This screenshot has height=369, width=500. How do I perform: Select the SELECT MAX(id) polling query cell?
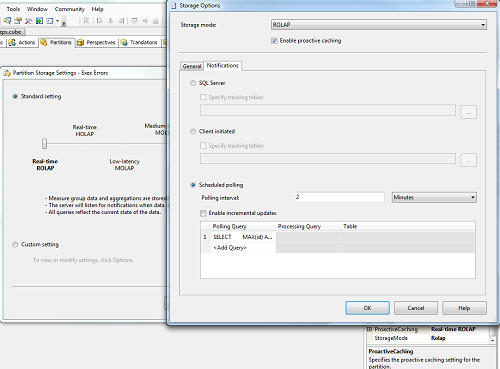(x=243, y=237)
